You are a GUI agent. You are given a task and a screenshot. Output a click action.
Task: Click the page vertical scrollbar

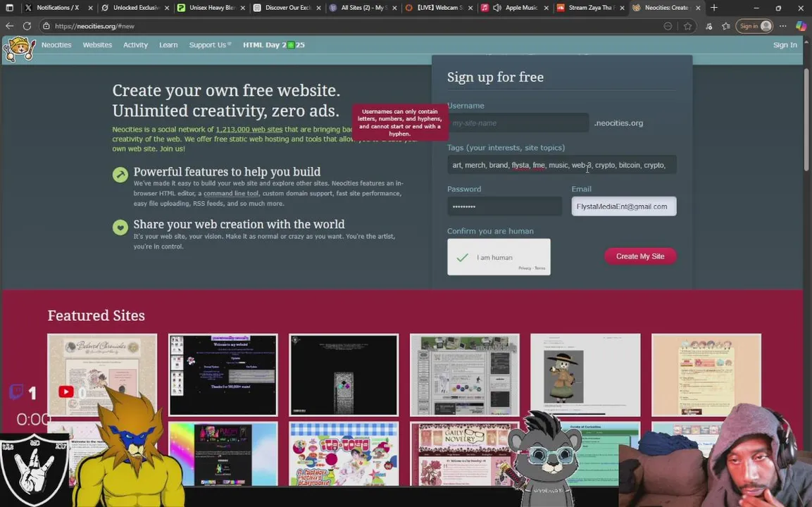click(807, 119)
